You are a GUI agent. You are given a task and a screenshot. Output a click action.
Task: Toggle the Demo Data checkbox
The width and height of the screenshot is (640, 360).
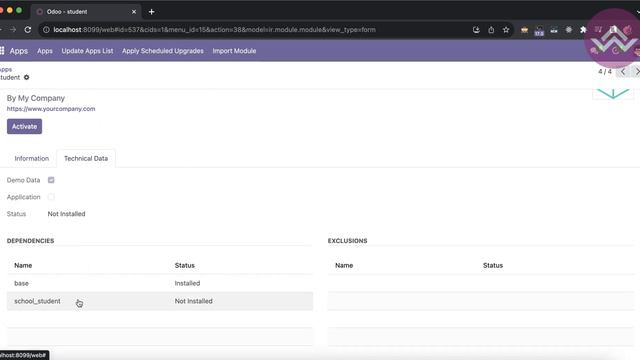(51, 180)
